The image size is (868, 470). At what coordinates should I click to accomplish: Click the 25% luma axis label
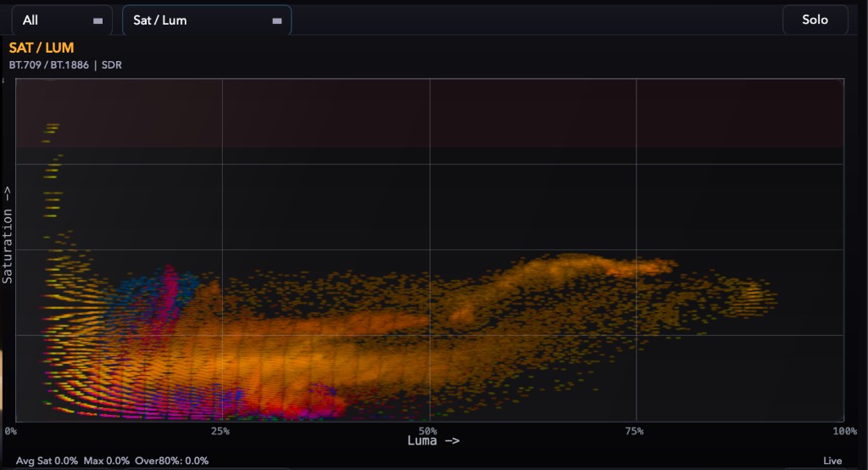[220, 431]
